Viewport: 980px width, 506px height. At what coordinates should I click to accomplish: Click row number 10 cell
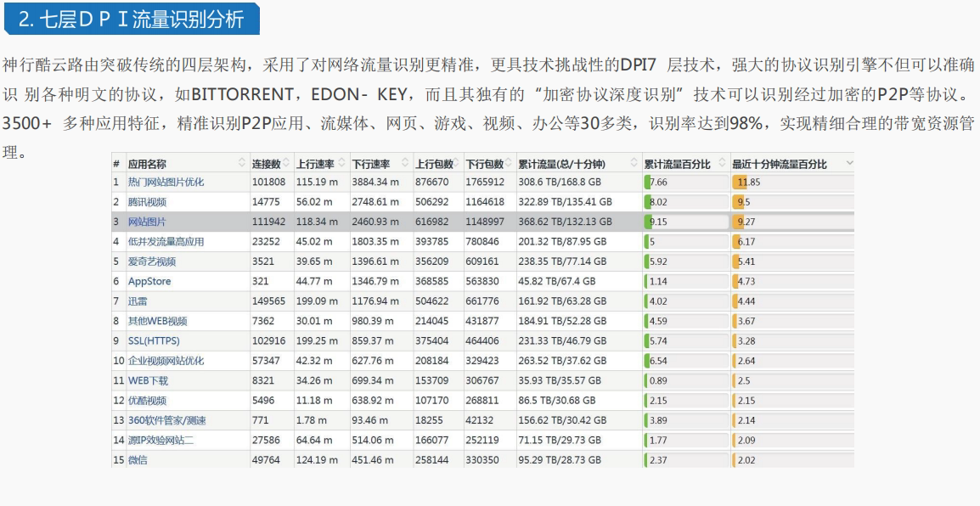pos(119,361)
